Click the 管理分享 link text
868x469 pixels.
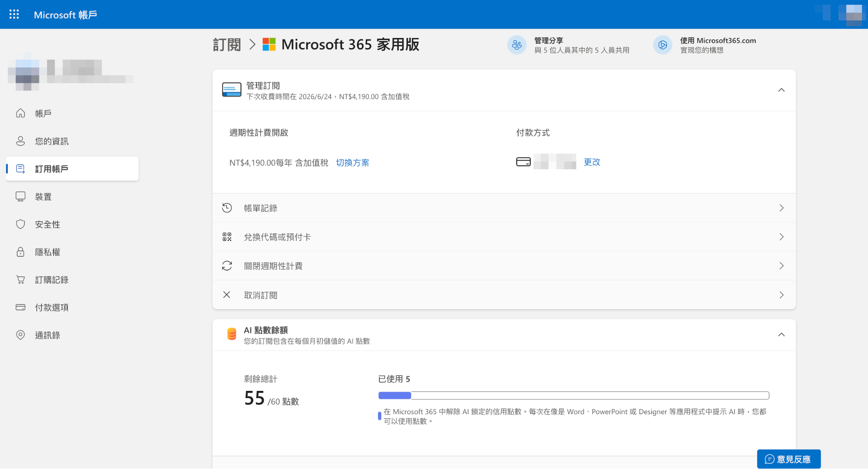point(548,40)
